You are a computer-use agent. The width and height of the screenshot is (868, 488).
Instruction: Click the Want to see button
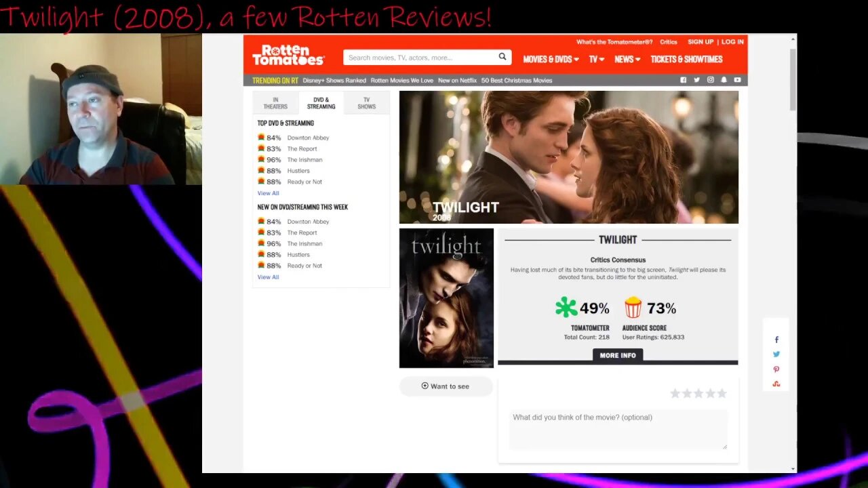tap(446, 386)
